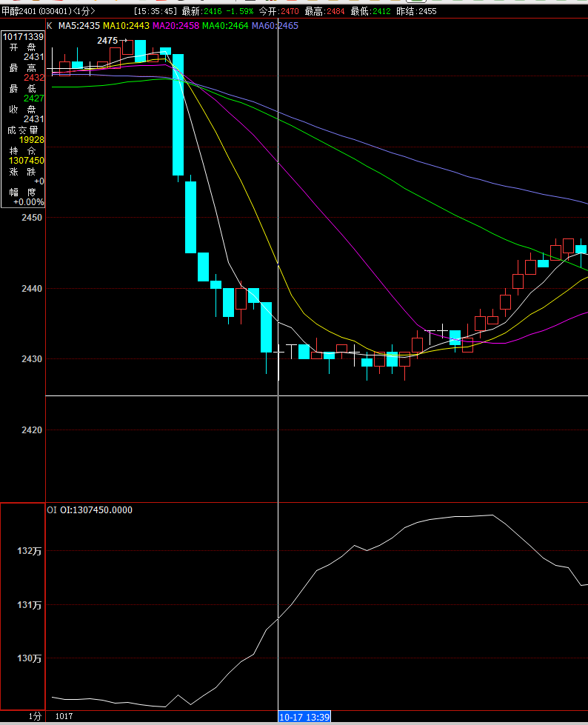Click the -1.59% change percentage
Image resolution: width=588 pixels, height=725 pixels.
[x=240, y=11]
